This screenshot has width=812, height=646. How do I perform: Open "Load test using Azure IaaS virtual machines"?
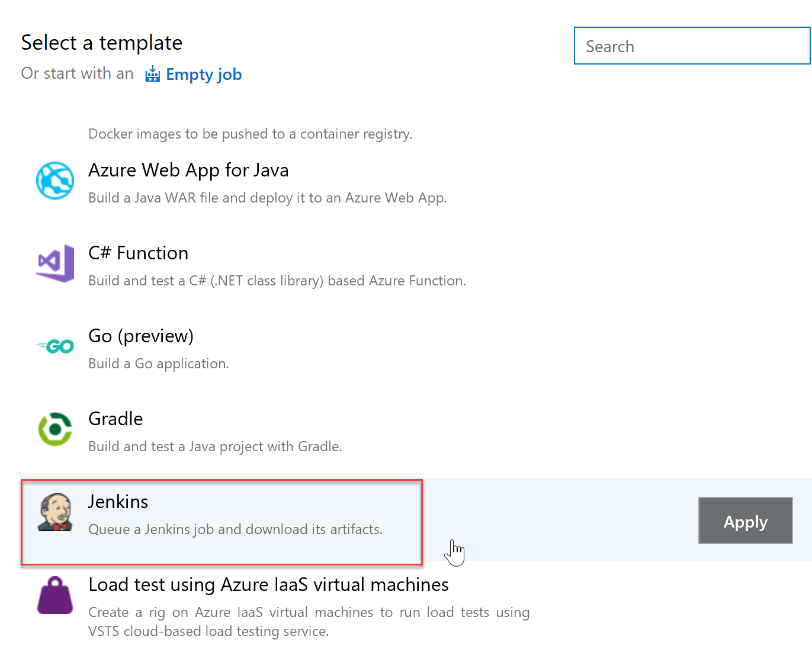(268, 584)
